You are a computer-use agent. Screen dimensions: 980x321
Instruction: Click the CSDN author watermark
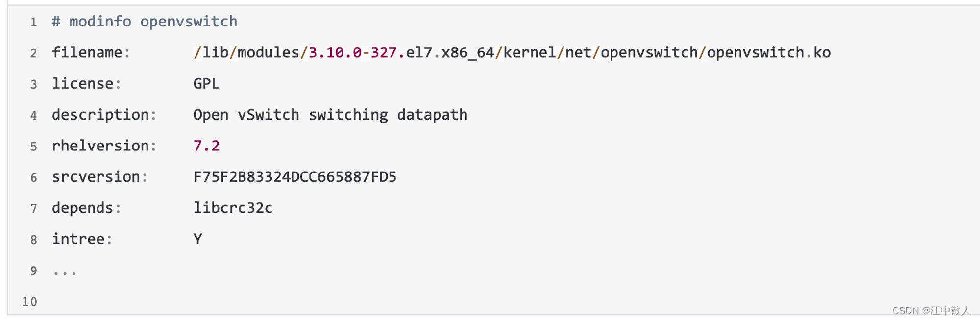coord(931,311)
